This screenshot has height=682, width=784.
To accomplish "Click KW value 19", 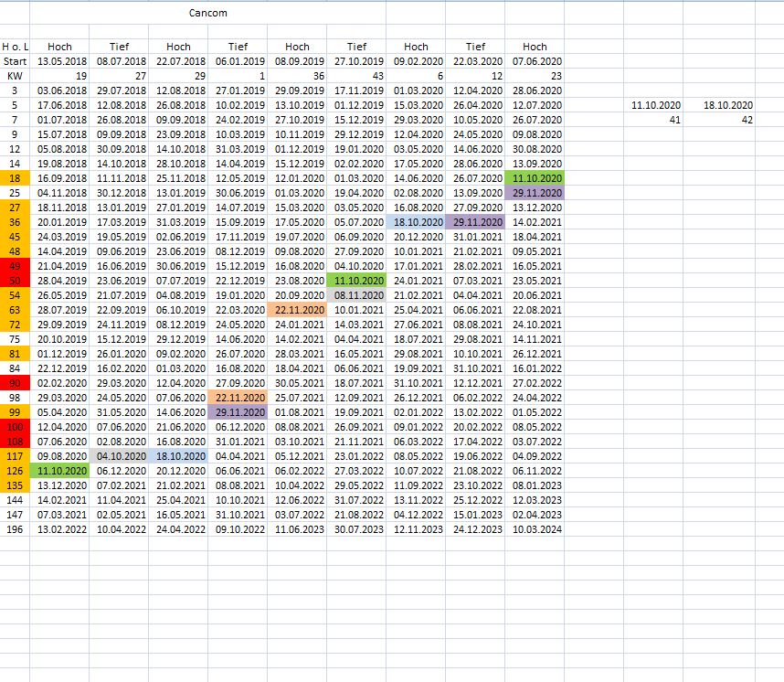I will 59,76.
